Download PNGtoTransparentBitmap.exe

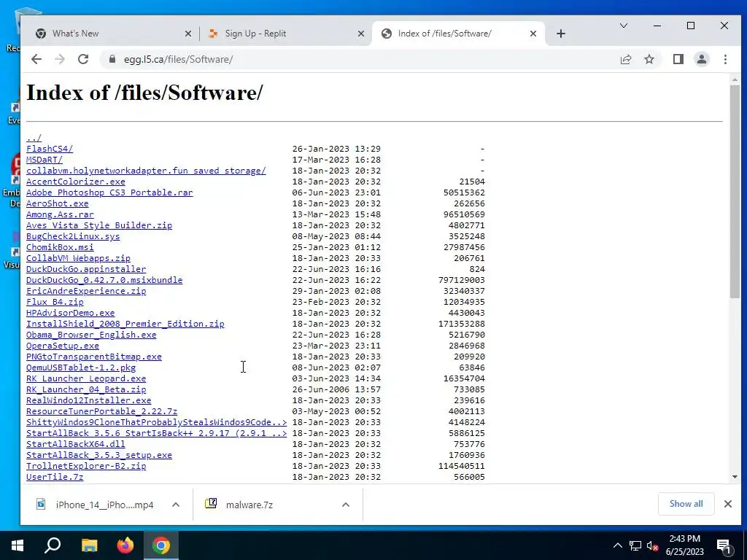pos(94,357)
